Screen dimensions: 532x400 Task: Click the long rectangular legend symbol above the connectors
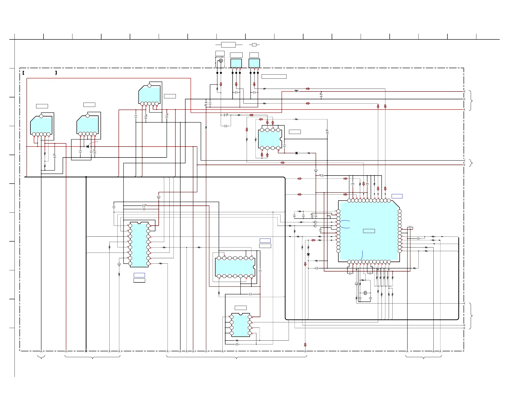tap(228, 45)
